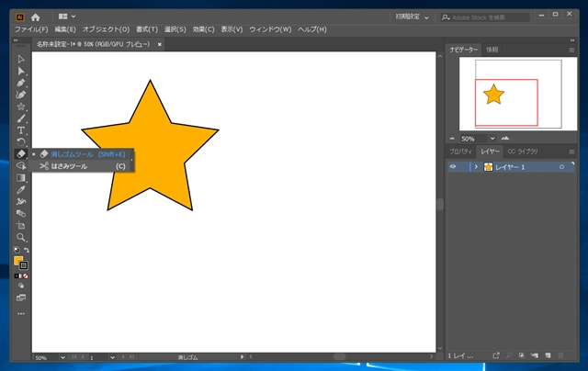Select the Star shape tool
Image resolution: width=588 pixels, height=371 pixels.
[x=21, y=107]
